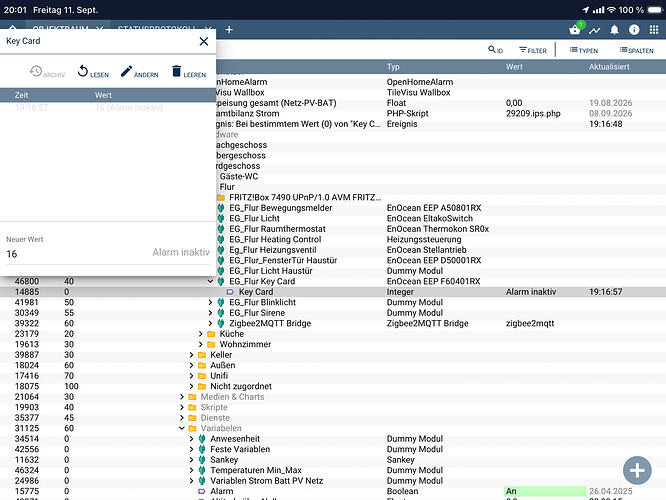Click the round floating add button
Screen dimensions: 666x500
pyautogui.click(x=637, y=470)
